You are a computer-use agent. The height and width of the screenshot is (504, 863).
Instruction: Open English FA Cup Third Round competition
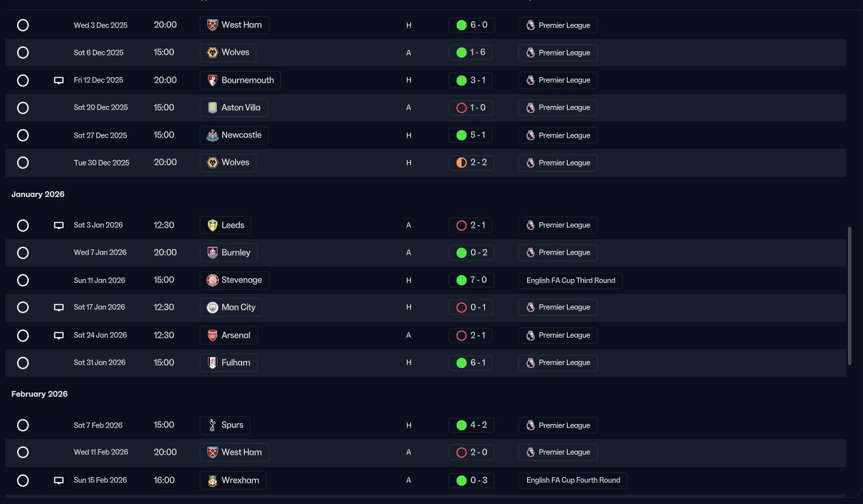[570, 280]
